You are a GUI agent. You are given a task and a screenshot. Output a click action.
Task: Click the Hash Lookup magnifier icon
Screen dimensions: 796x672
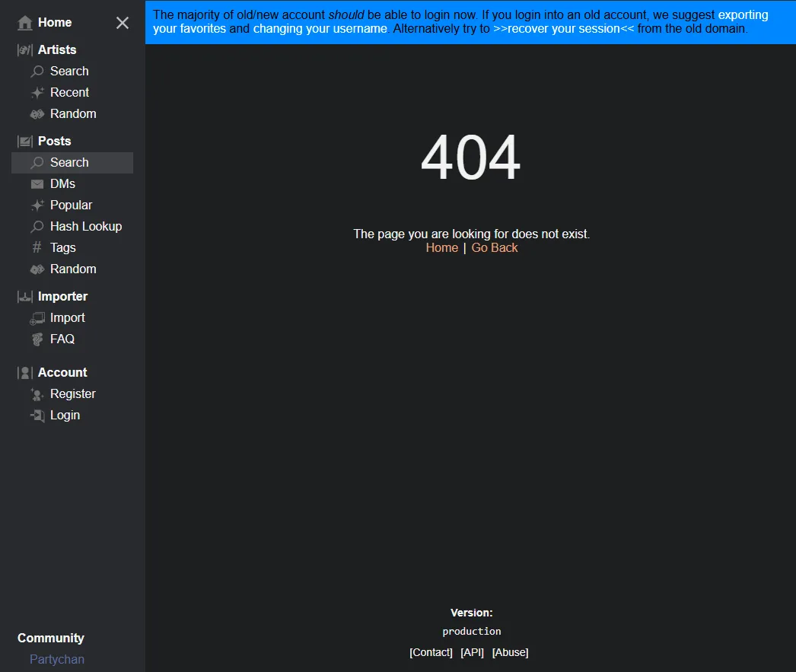37,226
